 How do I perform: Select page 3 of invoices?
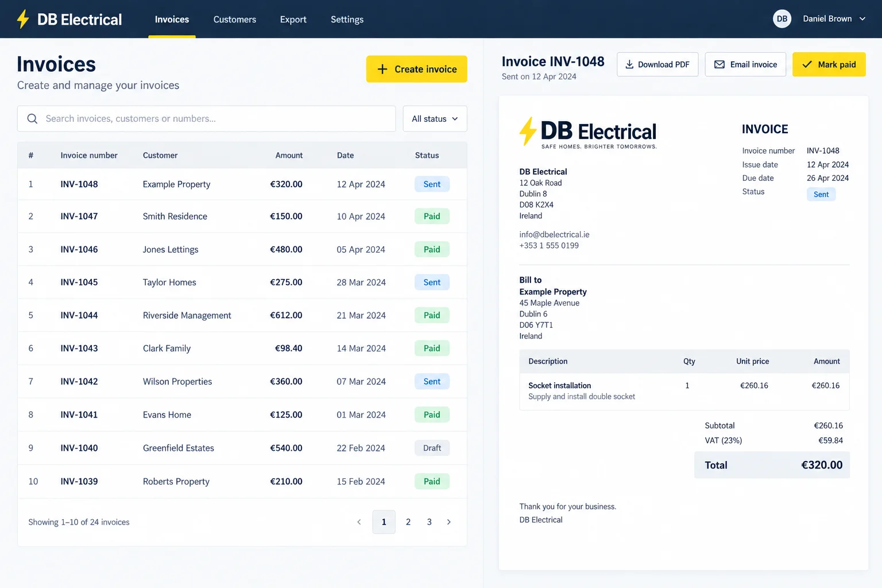coord(429,522)
